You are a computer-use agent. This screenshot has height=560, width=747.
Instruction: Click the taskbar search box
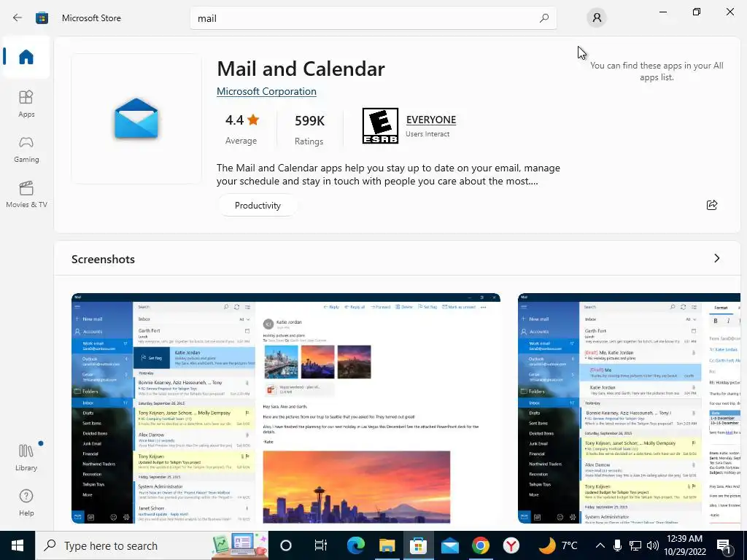pyautogui.click(x=152, y=545)
